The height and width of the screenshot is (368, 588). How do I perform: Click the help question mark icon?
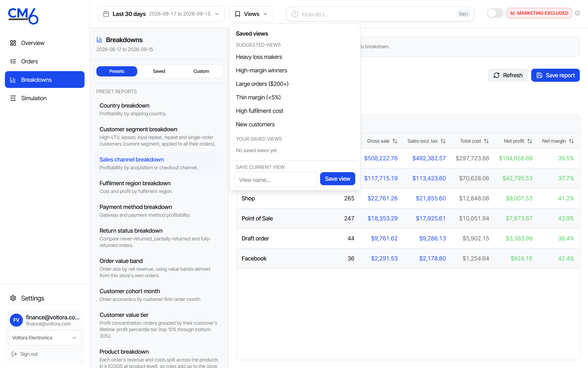coord(295,14)
